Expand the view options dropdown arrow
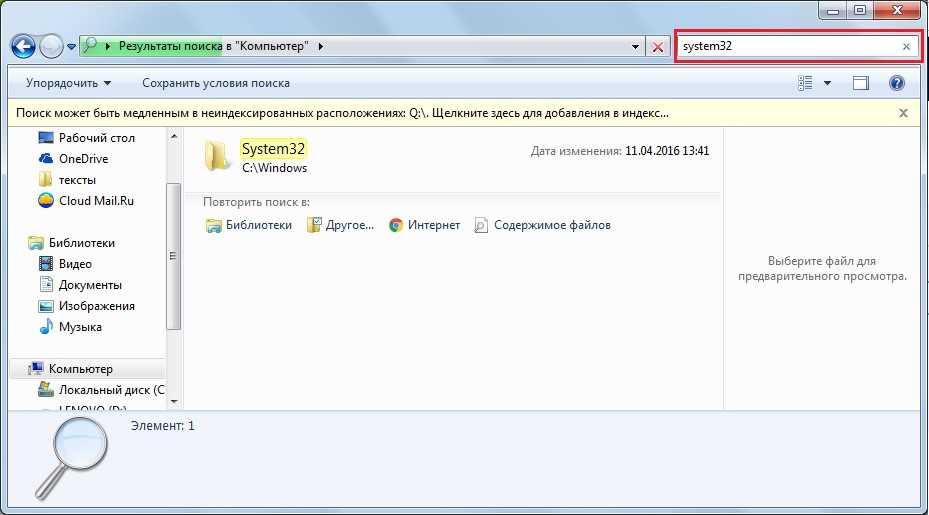This screenshot has width=929, height=515. tap(827, 83)
